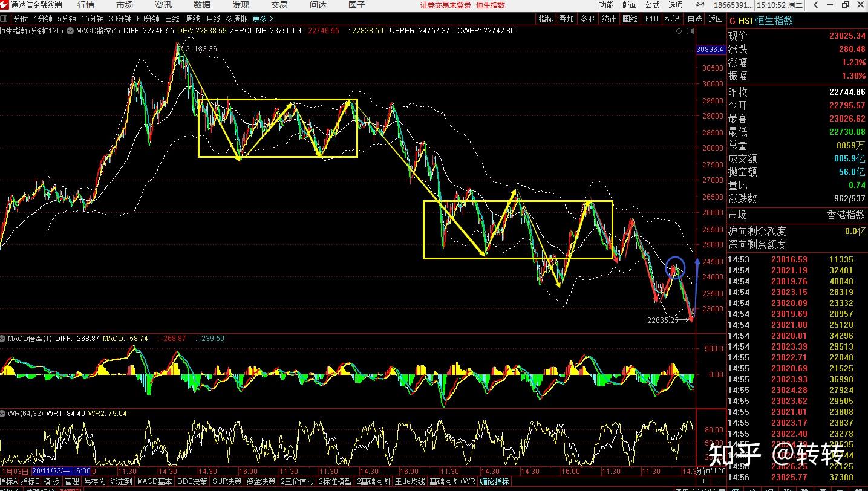868x491 pixels.
Task: Open the 选项 menu
Action: (675, 5)
